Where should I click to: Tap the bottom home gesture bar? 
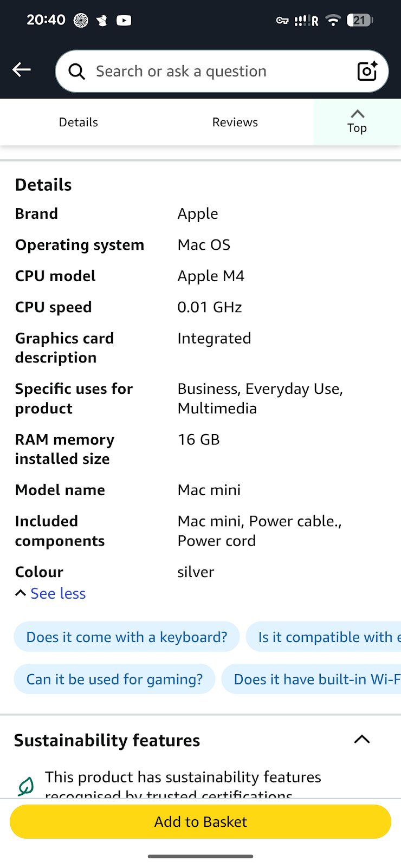point(200,857)
